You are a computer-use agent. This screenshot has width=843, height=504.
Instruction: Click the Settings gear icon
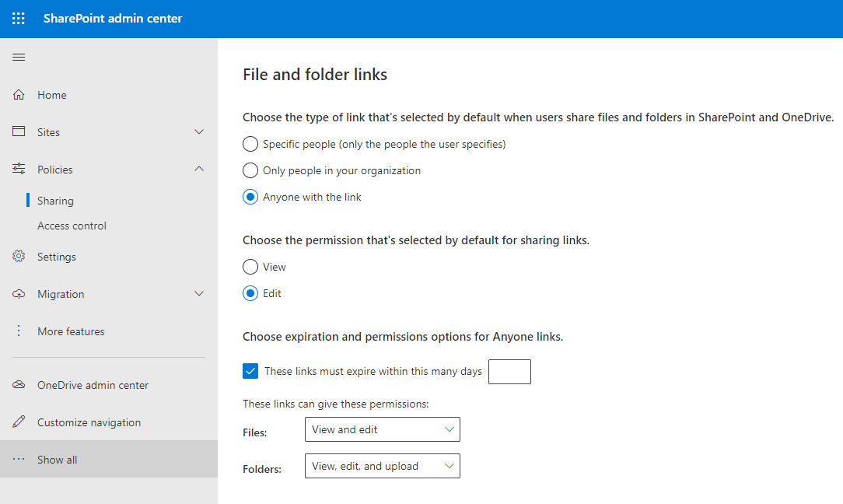(19, 256)
